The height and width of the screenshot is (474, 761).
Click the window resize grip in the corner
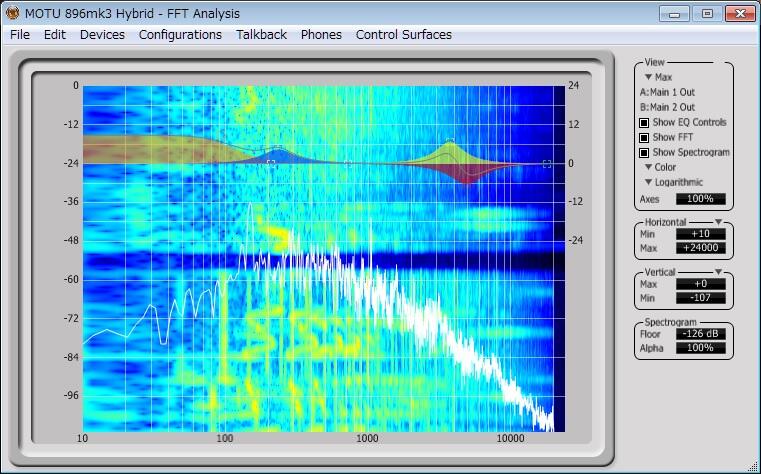tap(755, 468)
